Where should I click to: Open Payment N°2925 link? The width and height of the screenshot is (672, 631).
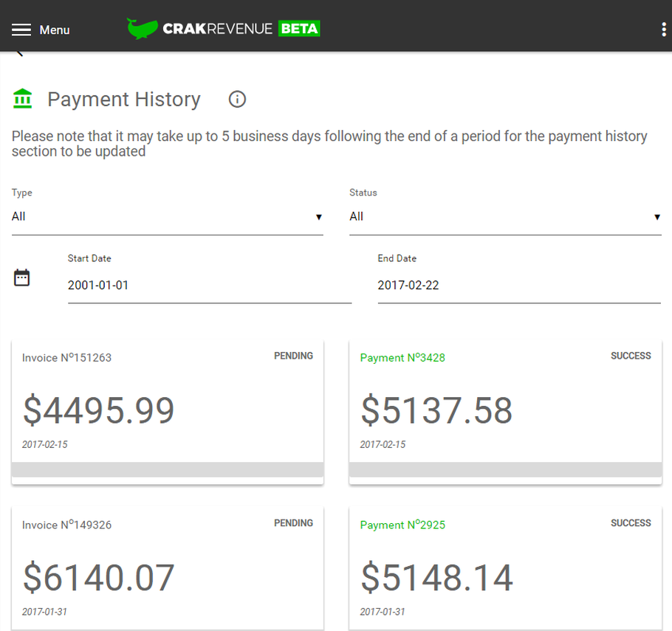(x=402, y=525)
